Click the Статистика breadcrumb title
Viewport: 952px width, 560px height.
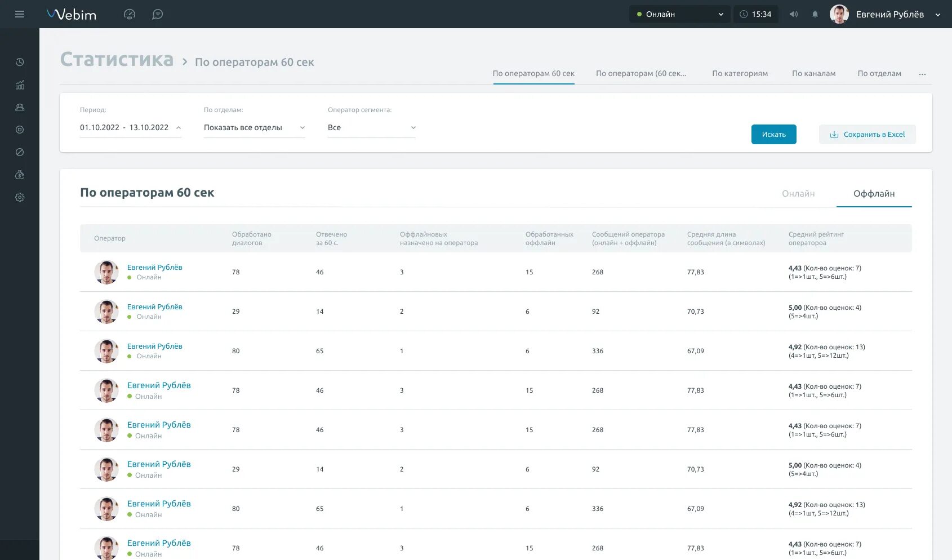[117, 59]
